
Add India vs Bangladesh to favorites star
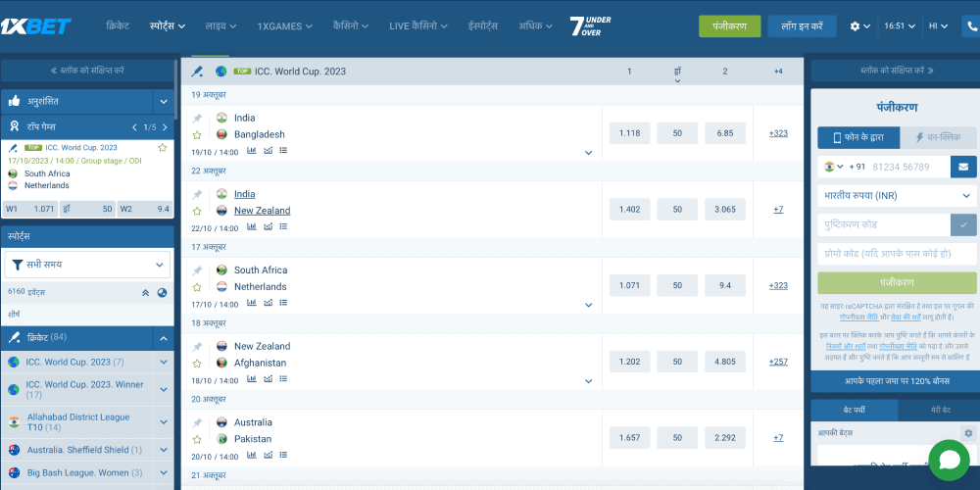[197, 135]
